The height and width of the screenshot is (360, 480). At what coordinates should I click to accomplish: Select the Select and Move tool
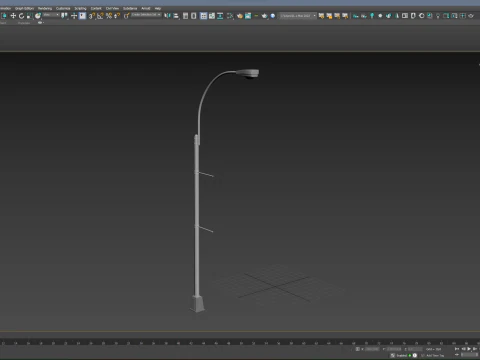pyautogui.click(x=13, y=16)
